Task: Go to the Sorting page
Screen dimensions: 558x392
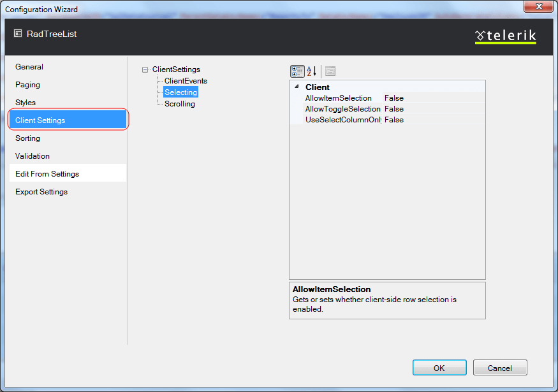Action: click(68, 138)
